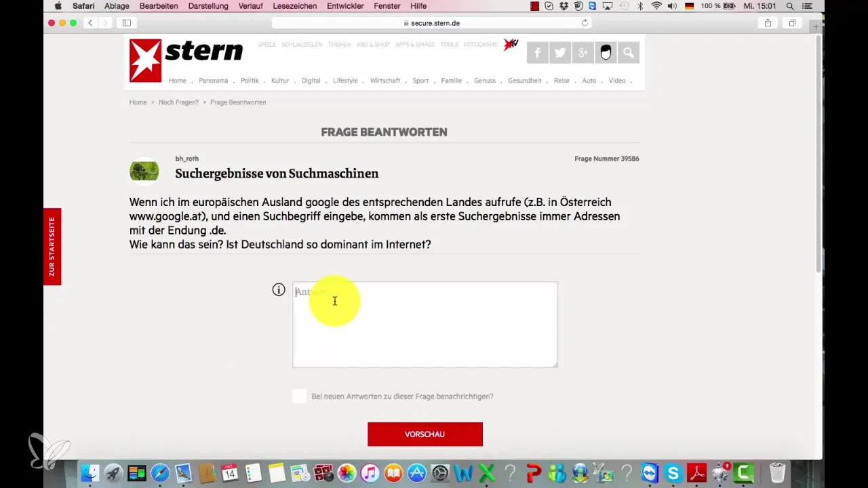The image size is (868, 488).
Task: Open the site search magnifier icon
Action: coord(628,53)
